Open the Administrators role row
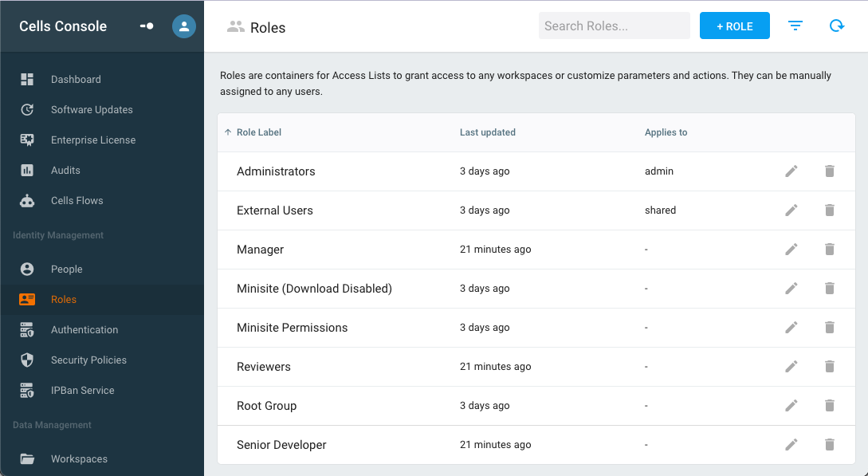Image resolution: width=868 pixels, height=476 pixels. (x=536, y=171)
